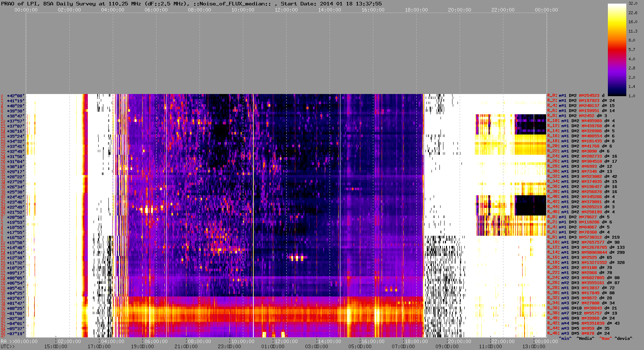
Task: Click the stats row with M=17849
Action: coord(581,293)
